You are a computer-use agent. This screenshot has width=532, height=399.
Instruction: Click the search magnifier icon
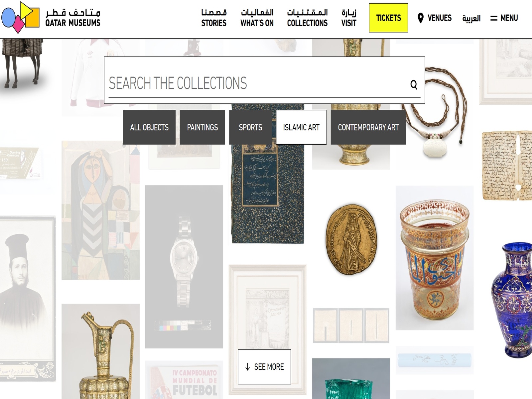414,84
